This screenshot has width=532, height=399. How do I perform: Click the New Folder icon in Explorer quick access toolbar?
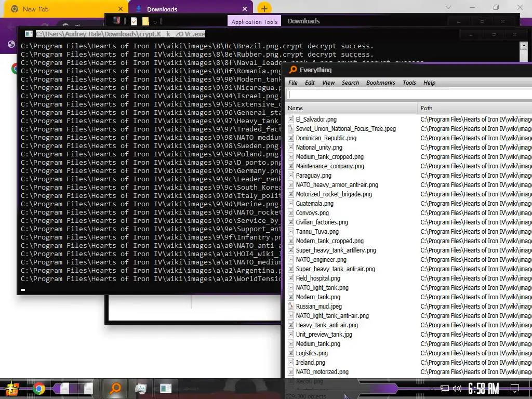click(145, 21)
